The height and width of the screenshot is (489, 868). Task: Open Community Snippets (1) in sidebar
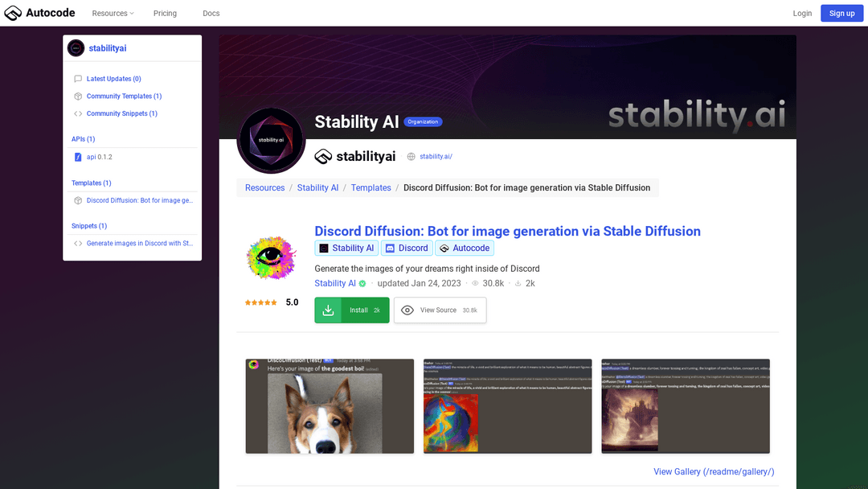pyautogui.click(x=122, y=113)
